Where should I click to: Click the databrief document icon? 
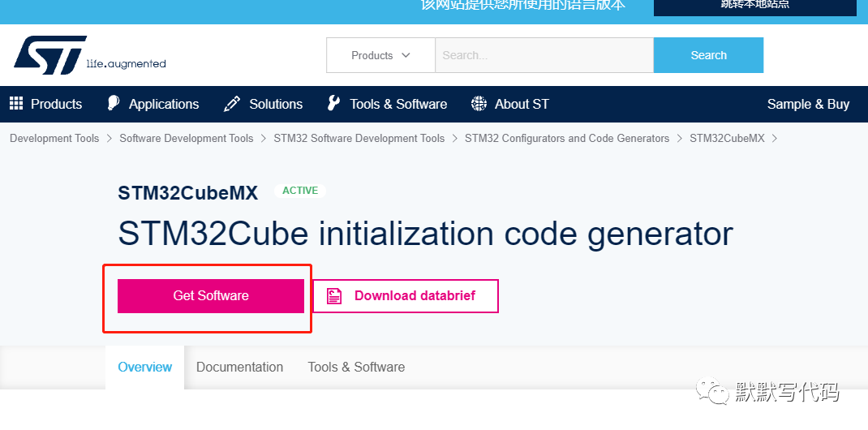tap(334, 295)
